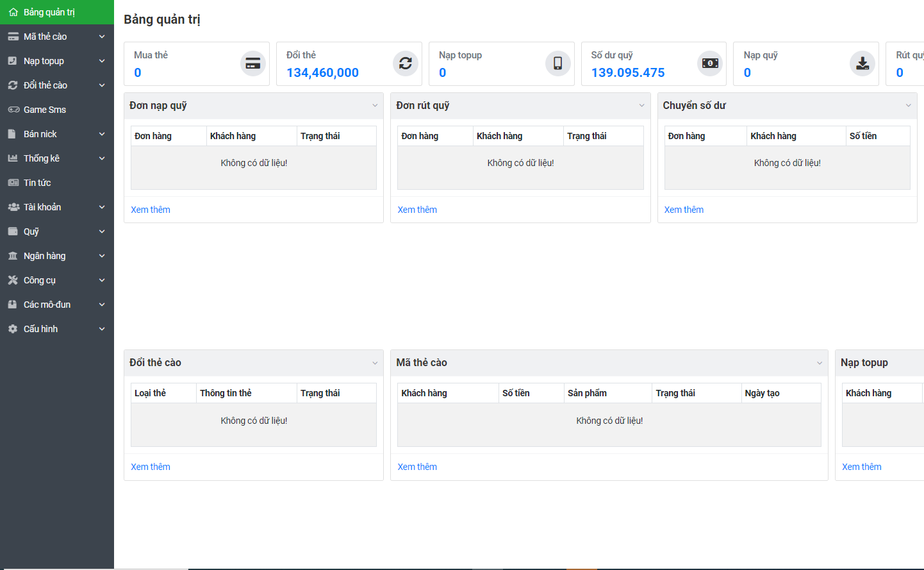Collapse the Chuyển số dư panel
Viewport: 924px width, 570px height.
tap(908, 106)
